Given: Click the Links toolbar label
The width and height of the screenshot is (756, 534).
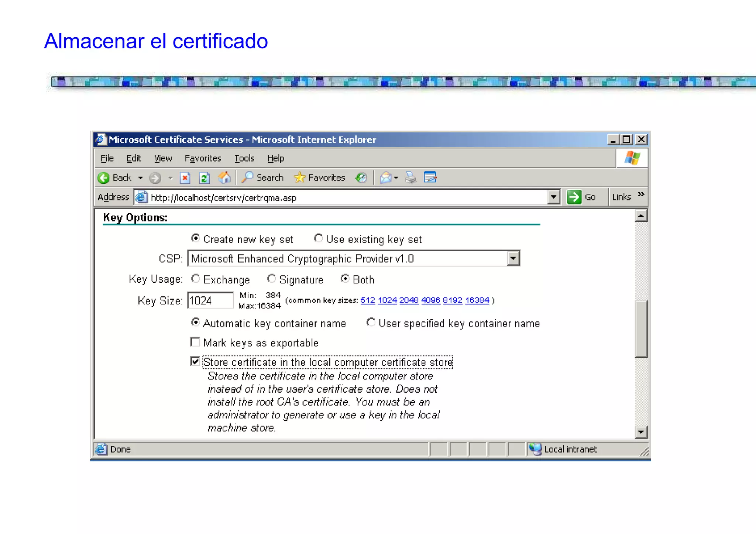Looking at the screenshot, I should [x=621, y=197].
